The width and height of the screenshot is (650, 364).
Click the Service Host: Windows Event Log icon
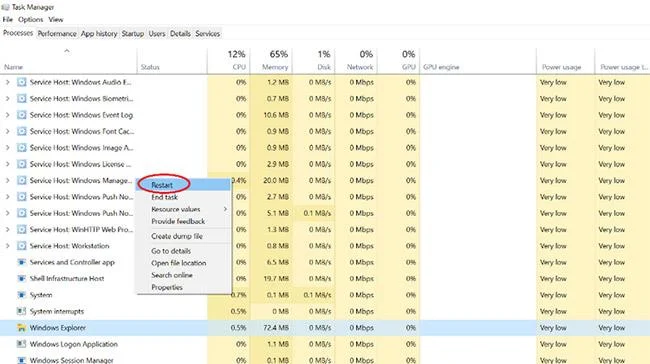22,115
